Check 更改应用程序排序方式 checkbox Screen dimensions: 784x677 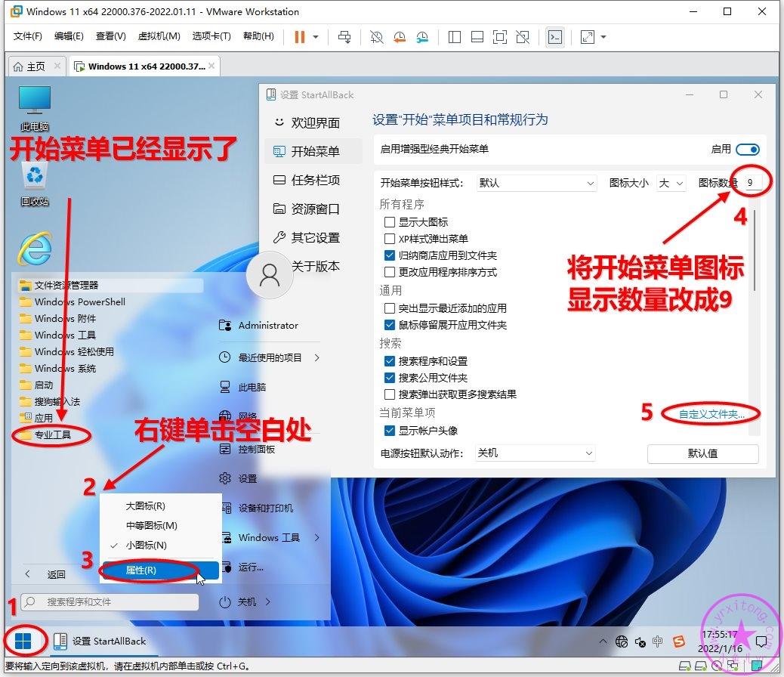point(390,272)
